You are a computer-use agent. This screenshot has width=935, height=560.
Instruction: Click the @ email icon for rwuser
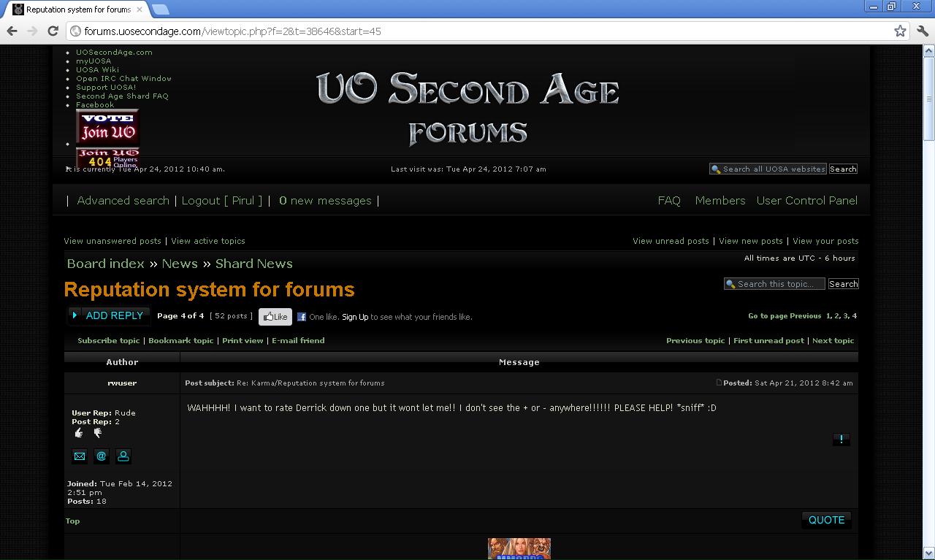tap(102, 456)
